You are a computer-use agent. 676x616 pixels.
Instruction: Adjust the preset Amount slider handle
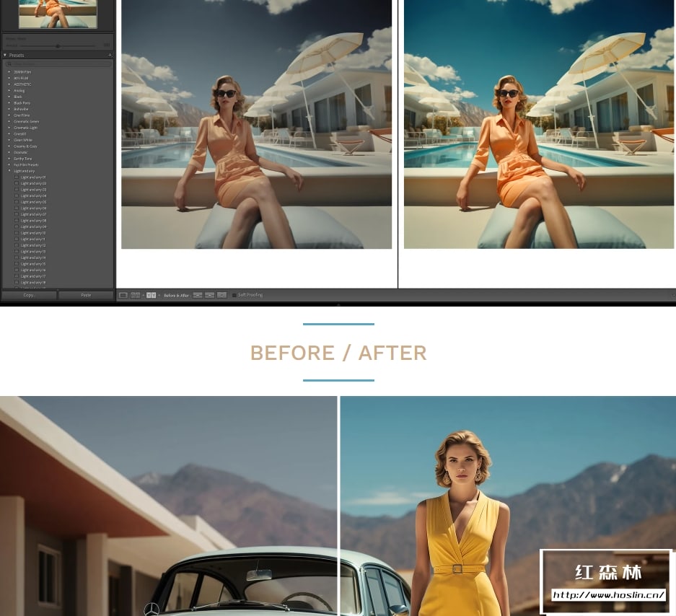point(58,45)
